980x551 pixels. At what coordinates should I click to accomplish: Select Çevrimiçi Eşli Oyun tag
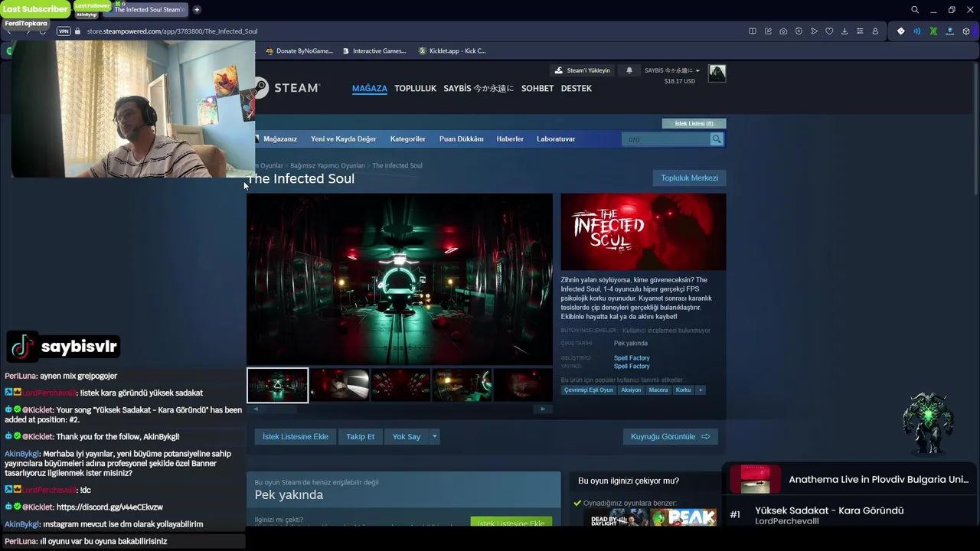[x=589, y=390]
